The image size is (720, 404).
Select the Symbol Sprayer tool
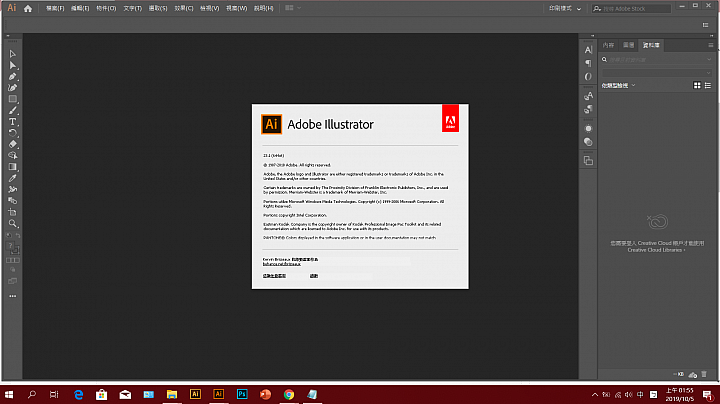pos(12,189)
